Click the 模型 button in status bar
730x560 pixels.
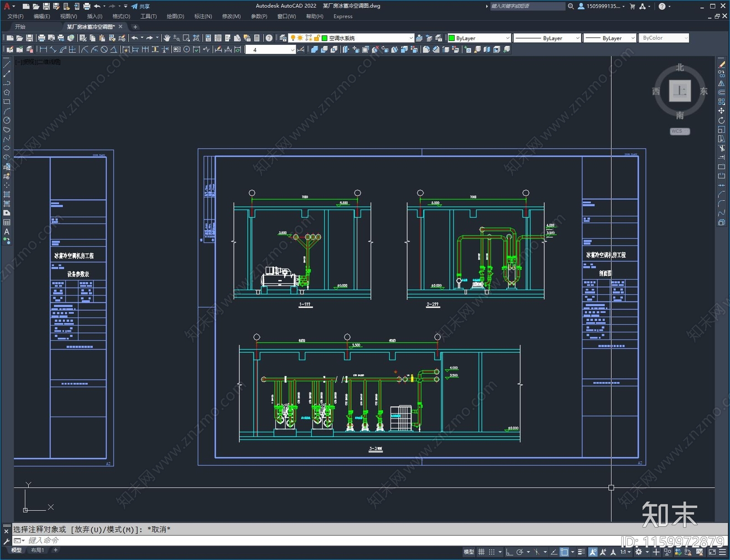(469, 552)
